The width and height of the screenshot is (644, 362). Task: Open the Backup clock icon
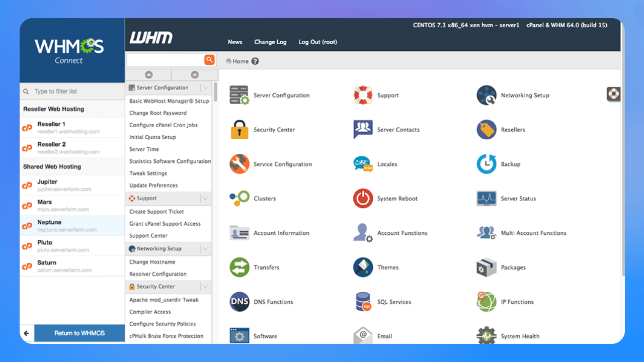tap(487, 164)
